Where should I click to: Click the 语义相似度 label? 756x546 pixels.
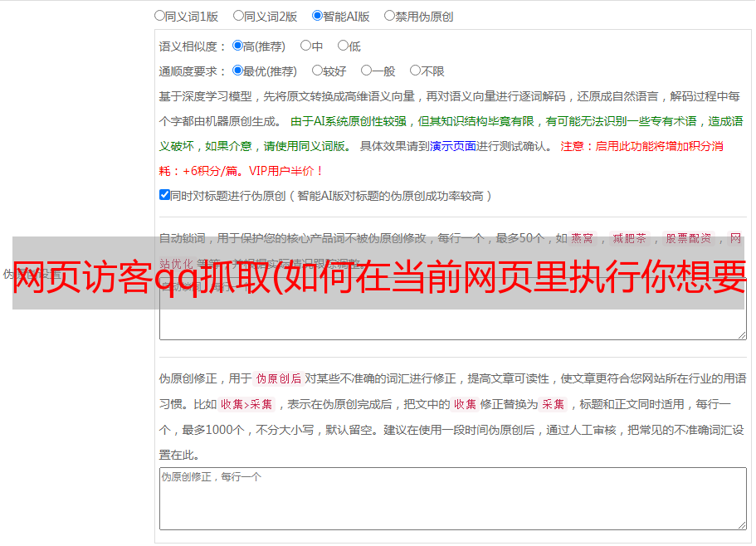[193, 46]
